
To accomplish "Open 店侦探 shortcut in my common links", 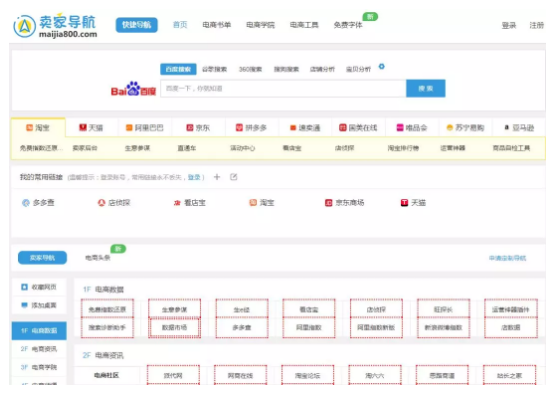I will (x=114, y=203).
